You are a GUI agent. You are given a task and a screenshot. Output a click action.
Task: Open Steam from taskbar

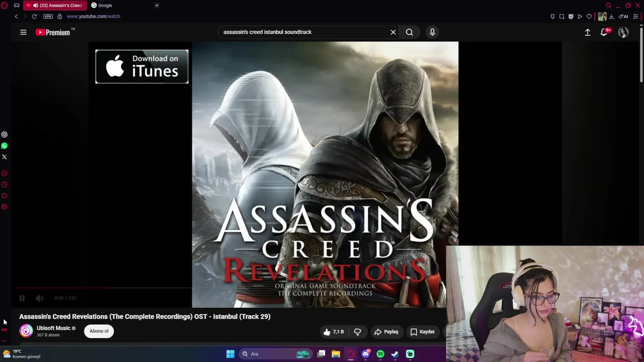[395, 354]
